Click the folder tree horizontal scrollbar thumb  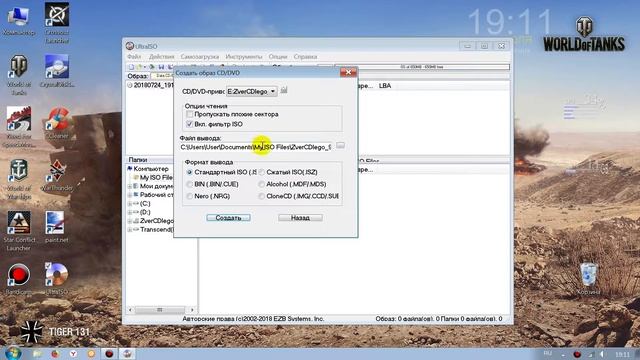[x=160, y=310]
